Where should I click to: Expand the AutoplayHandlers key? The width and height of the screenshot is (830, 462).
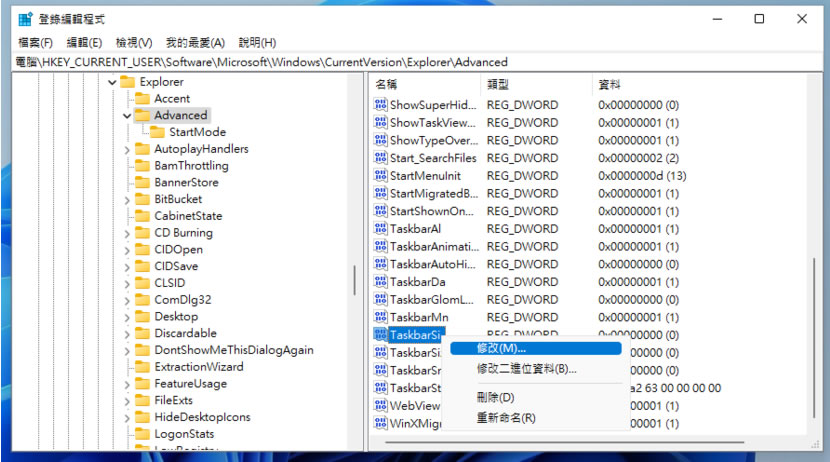[127, 150]
